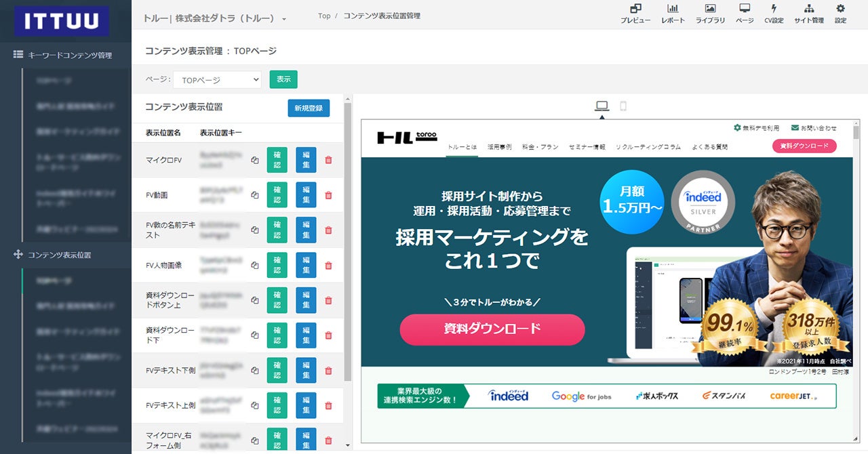This screenshot has width=868, height=454.
Task: Open the ページ select dropdown showing TOPページ
Action: (217, 80)
